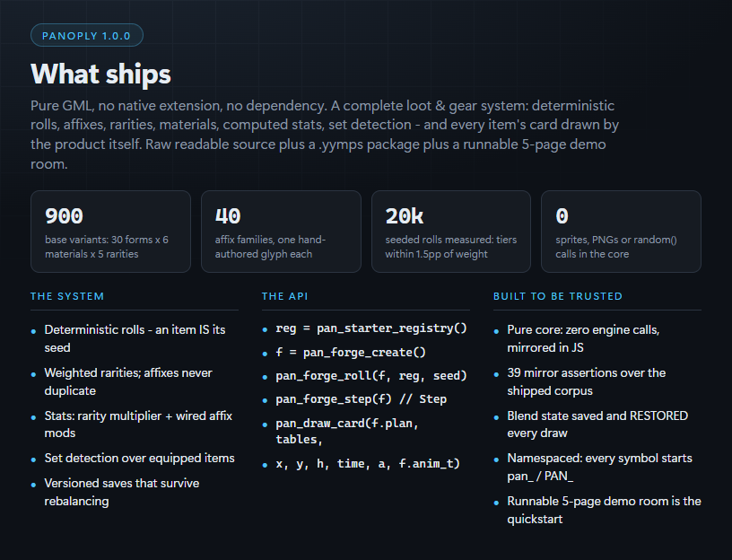Image resolution: width=732 pixels, height=560 pixels.
Task: Click Weighted rarities bullet item
Action: click(128, 381)
